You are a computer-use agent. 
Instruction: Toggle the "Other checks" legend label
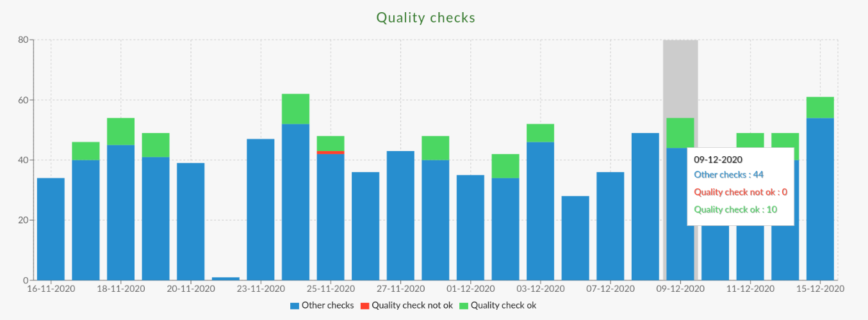pos(327,306)
